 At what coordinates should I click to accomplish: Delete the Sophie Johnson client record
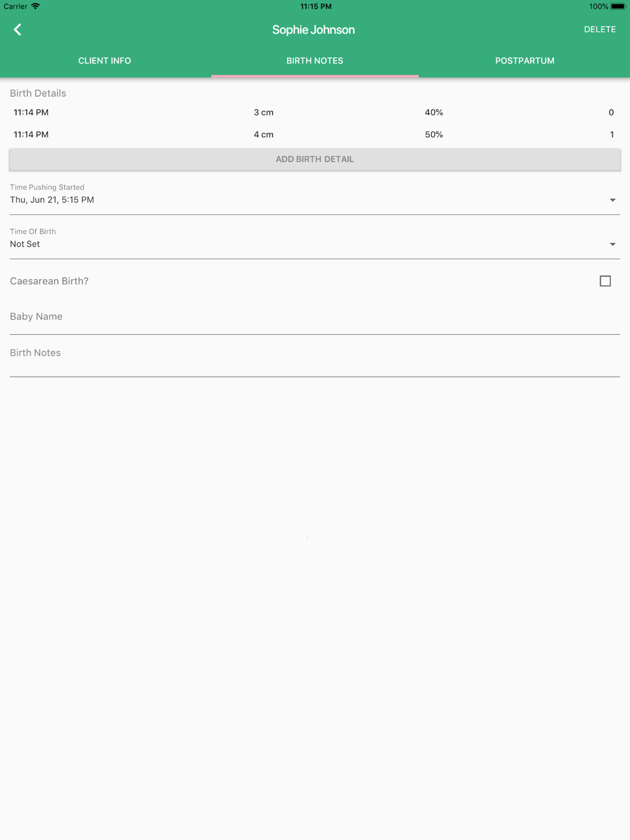pos(600,30)
